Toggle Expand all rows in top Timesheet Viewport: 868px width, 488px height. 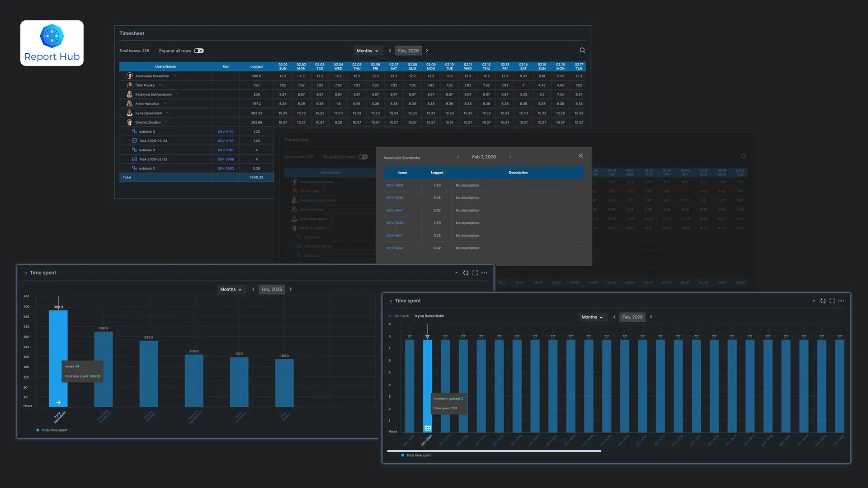click(x=199, y=51)
